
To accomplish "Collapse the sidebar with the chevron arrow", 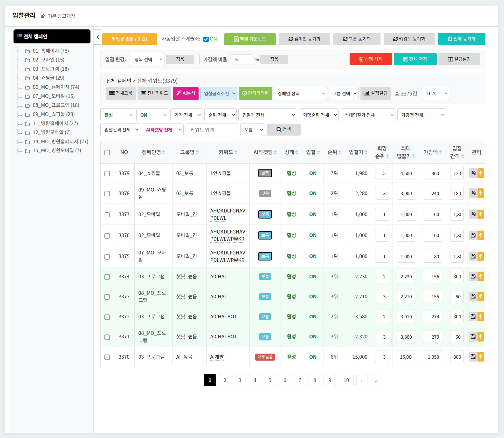I will 98,37.
